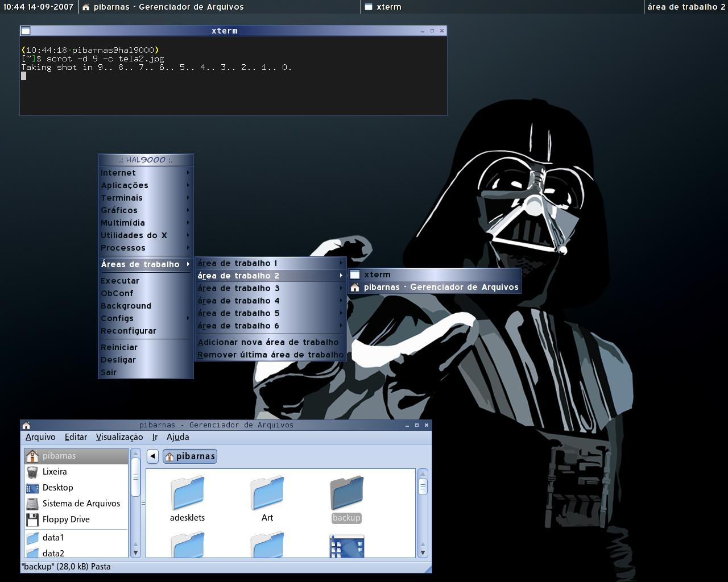Click inside the xterm terminal area
This screenshot has height=582, width=728.
click(233, 76)
